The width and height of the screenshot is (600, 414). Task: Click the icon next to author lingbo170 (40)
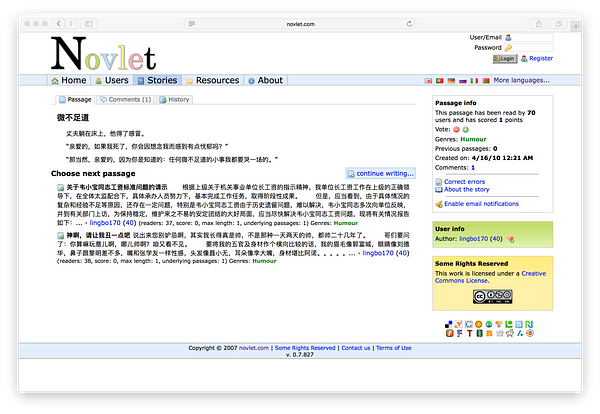pyautogui.click(x=510, y=239)
